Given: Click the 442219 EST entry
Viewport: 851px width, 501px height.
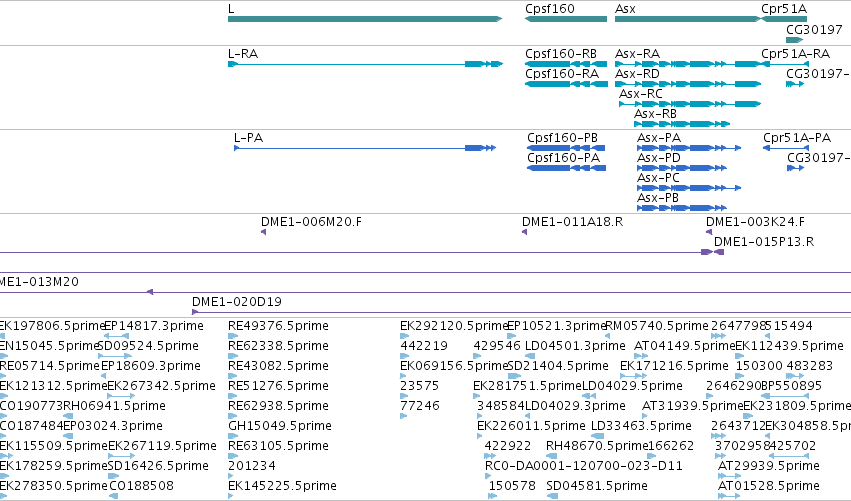Looking at the screenshot, I should point(424,346).
